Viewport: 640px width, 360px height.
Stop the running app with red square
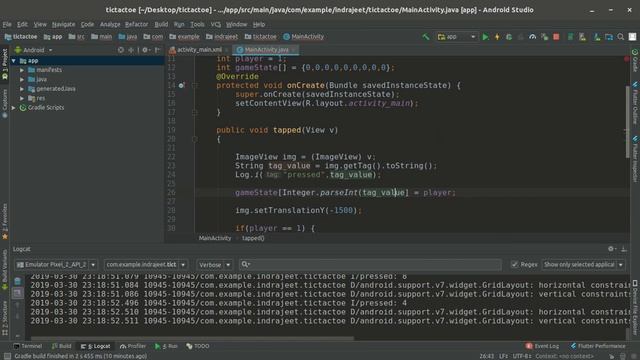pos(556,37)
